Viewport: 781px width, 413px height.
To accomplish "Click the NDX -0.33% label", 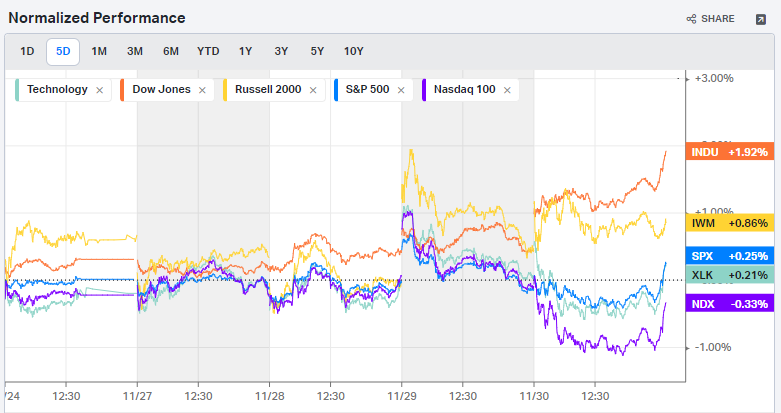I will click(x=728, y=304).
